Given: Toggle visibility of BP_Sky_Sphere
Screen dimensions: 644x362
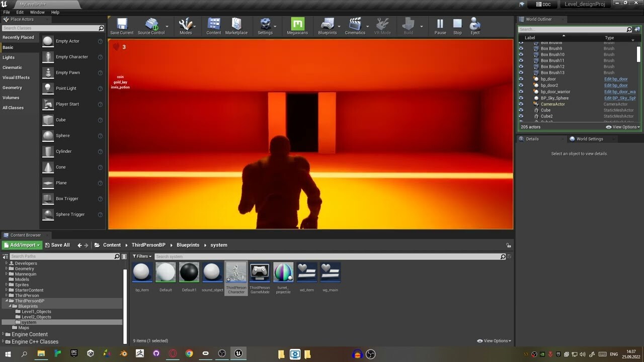Looking at the screenshot, I should [521, 98].
